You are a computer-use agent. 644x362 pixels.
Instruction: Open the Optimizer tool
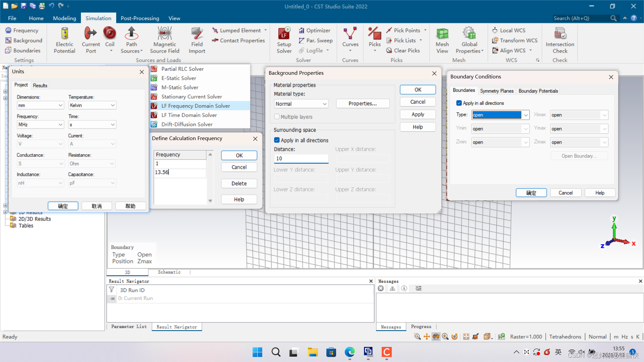(315, 31)
